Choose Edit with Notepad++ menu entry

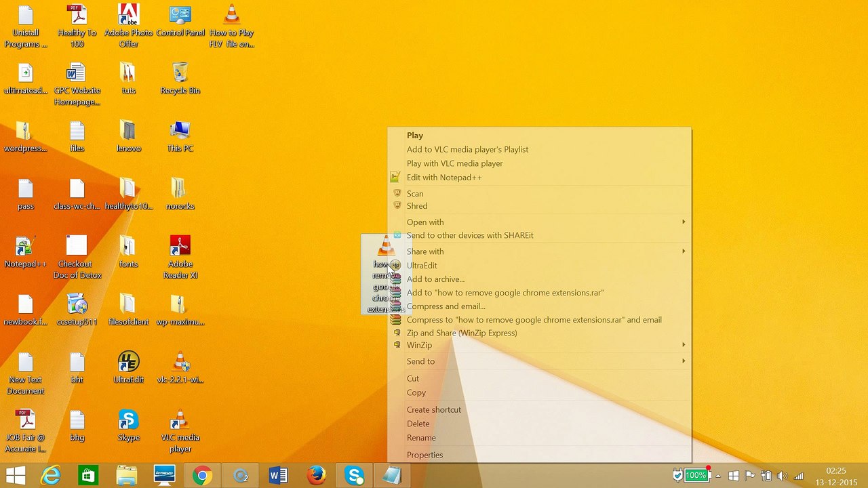(x=444, y=178)
